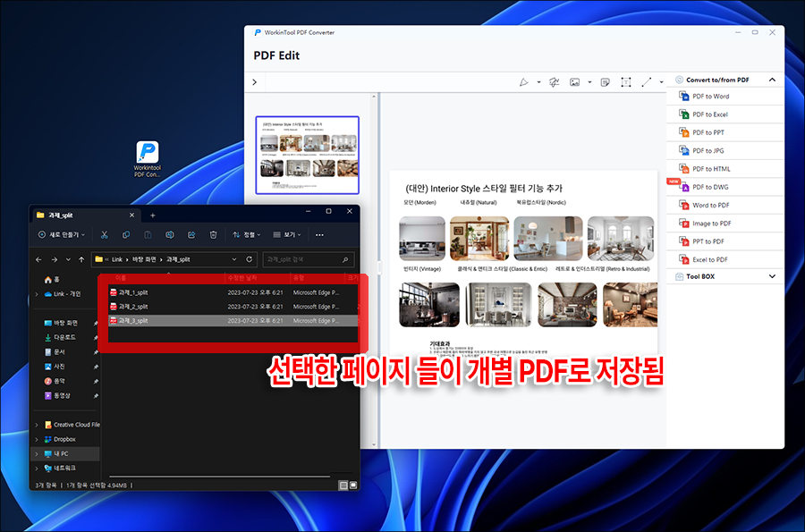Screen dimensions: 805x532
Task: Select the note comment tool icon
Action: (x=606, y=82)
